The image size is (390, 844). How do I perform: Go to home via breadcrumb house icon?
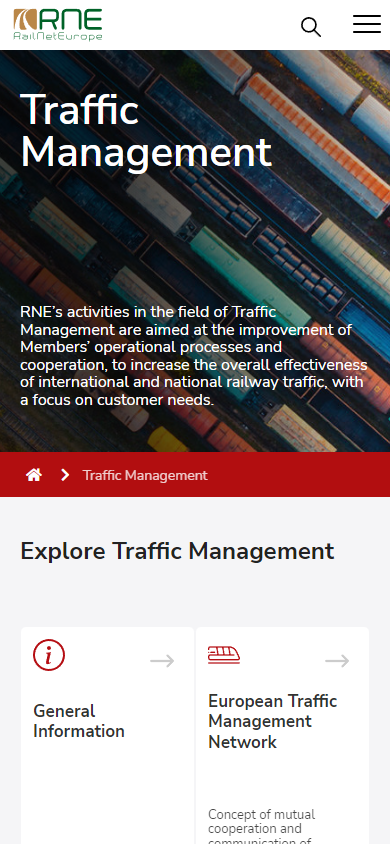(x=34, y=475)
